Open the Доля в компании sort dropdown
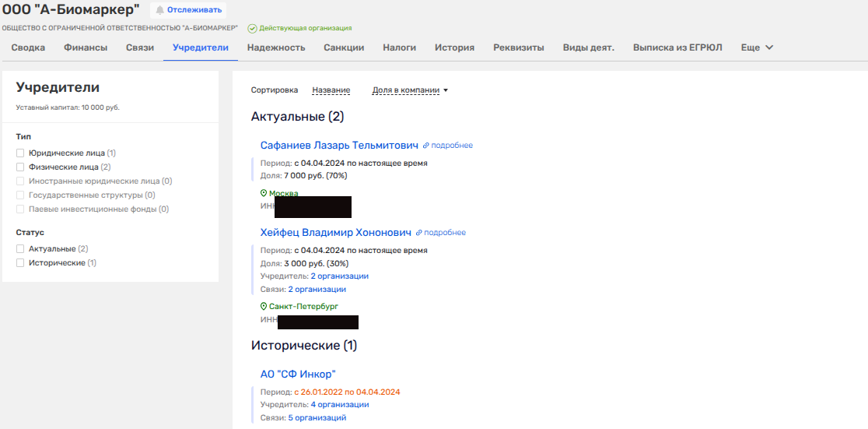Image resolution: width=868 pixels, height=429 pixels. pos(410,90)
